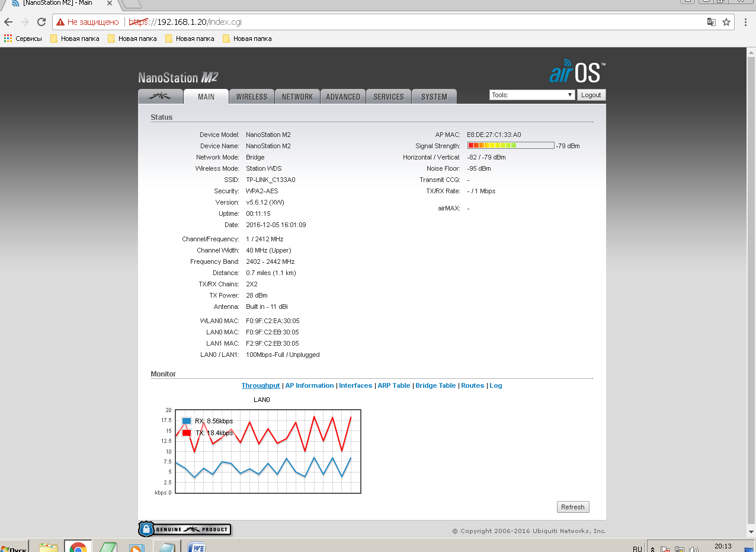The image size is (756, 552).
Task: Open the AP Information link
Action: point(309,385)
